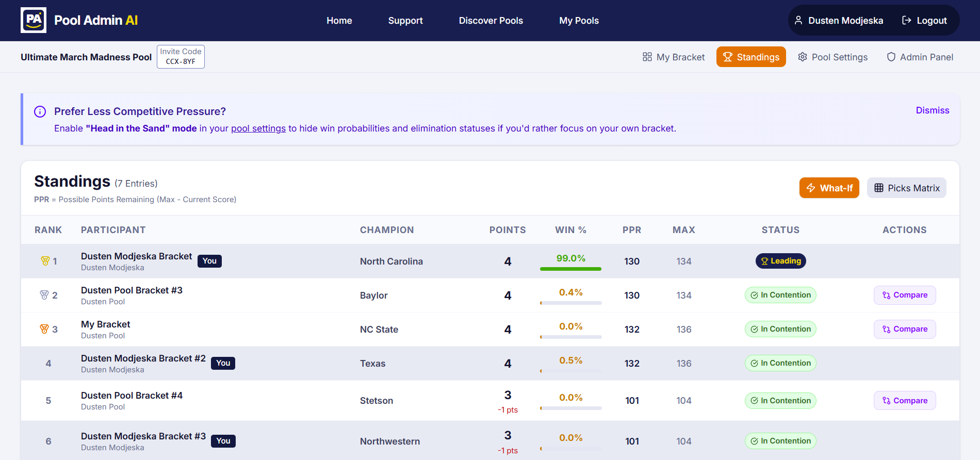Go to Discover Pools in navigation
Viewport: 980px width, 460px height.
(x=491, y=21)
